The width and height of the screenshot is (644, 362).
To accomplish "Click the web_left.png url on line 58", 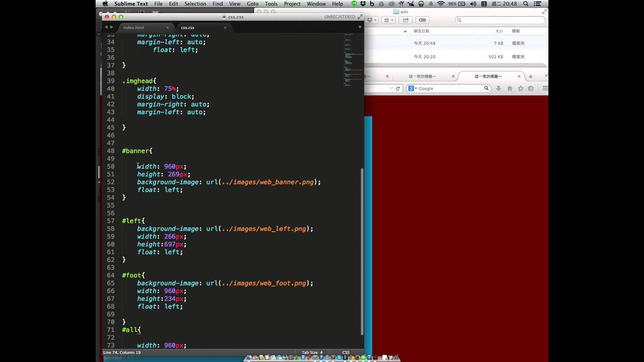I will [x=264, y=229].
